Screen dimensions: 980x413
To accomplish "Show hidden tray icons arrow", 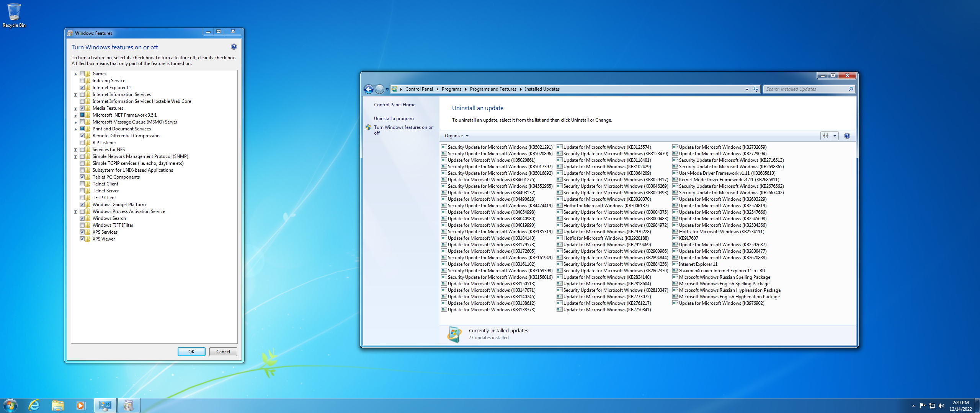I will pyautogui.click(x=913, y=406).
